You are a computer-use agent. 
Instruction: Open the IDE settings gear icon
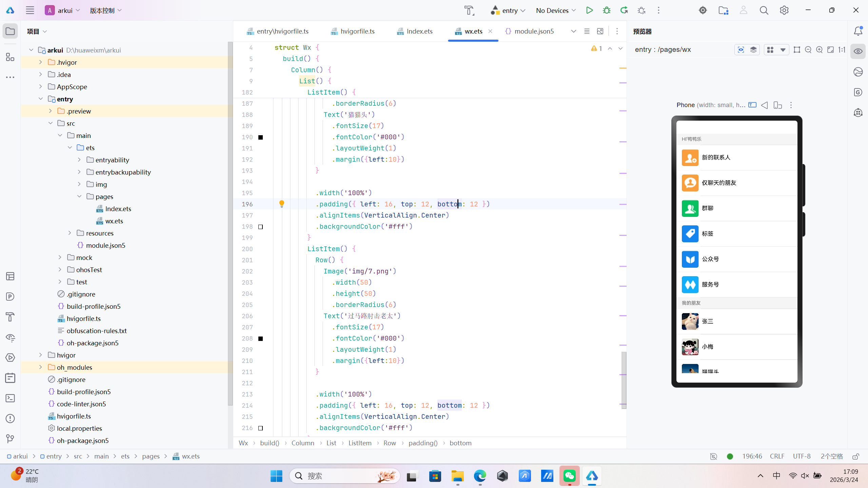tap(784, 10)
